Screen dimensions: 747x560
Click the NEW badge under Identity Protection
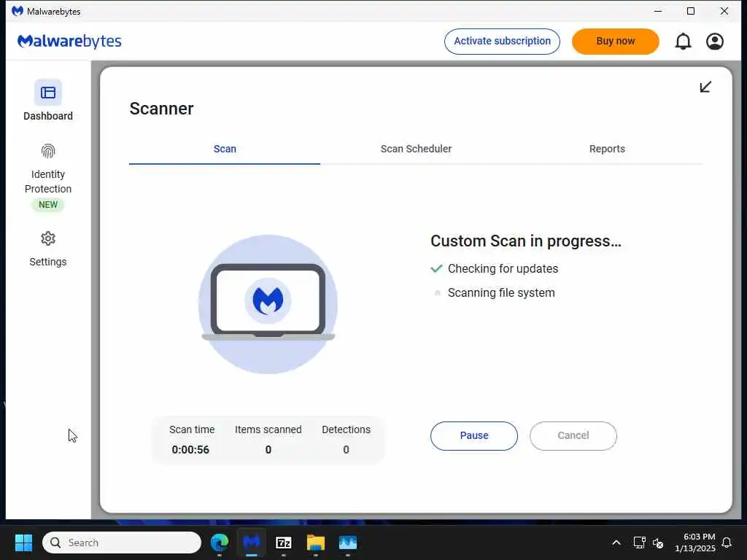(47, 205)
